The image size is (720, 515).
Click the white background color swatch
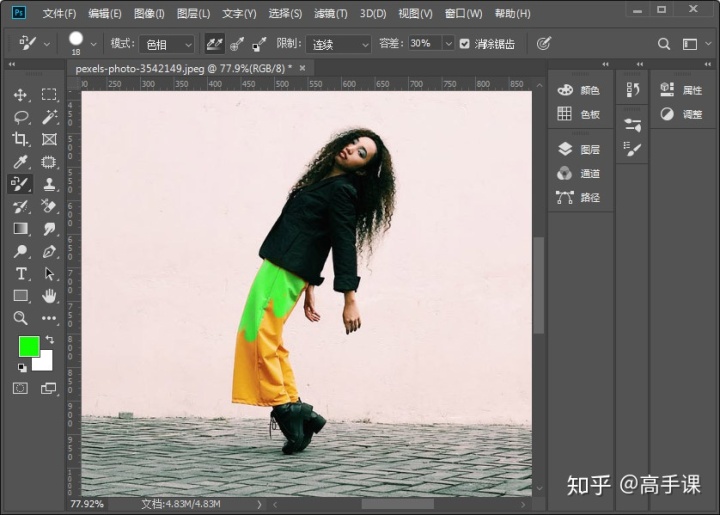pyautogui.click(x=44, y=362)
